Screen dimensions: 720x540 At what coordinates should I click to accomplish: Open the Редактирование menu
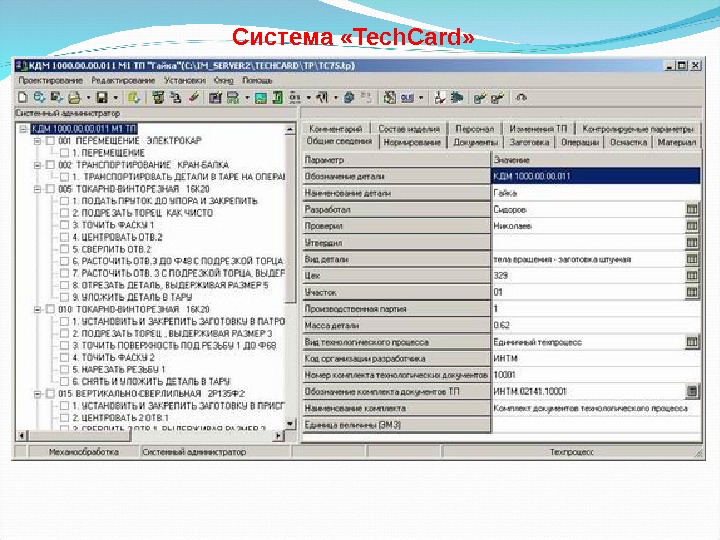point(123,80)
